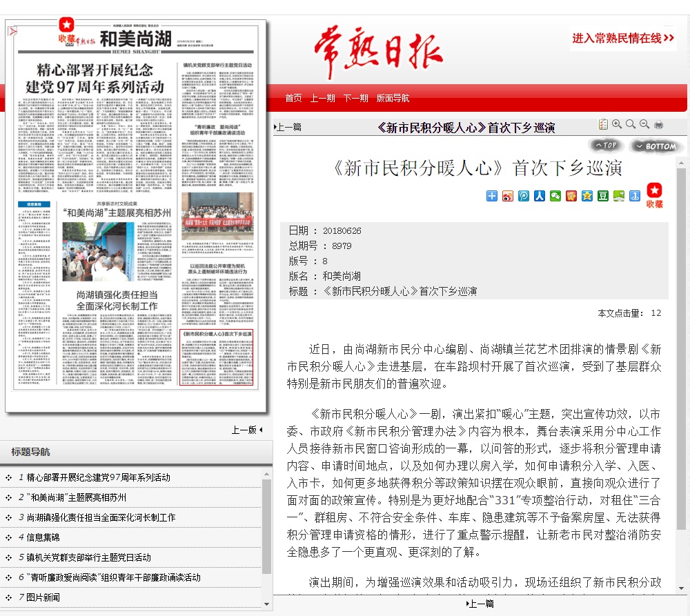This screenshot has width=690, height=616.
Task: Click the title list scrollbar thumb
Action: pyautogui.click(x=266, y=527)
